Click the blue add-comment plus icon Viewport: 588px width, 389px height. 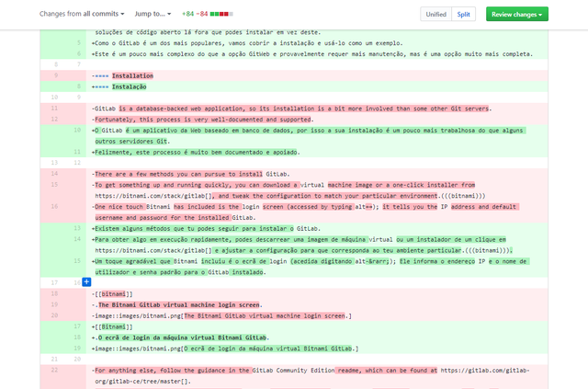tap(86, 282)
